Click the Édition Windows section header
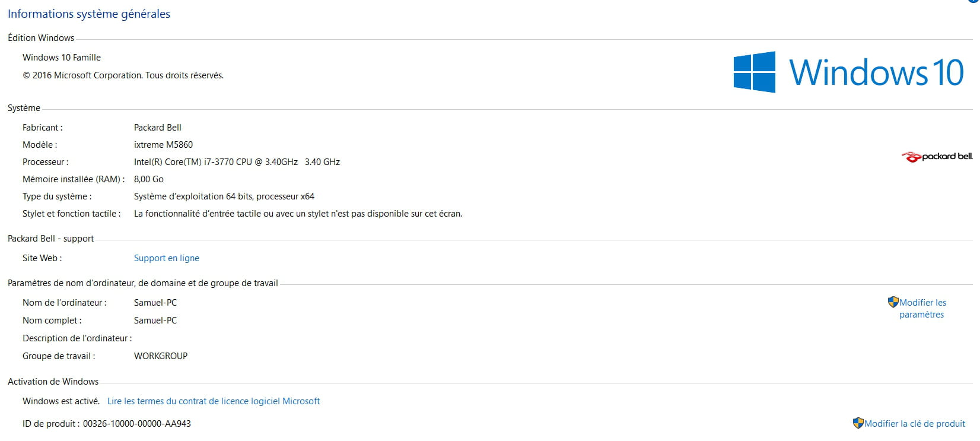Image resolution: width=980 pixels, height=441 pixels. click(41, 38)
